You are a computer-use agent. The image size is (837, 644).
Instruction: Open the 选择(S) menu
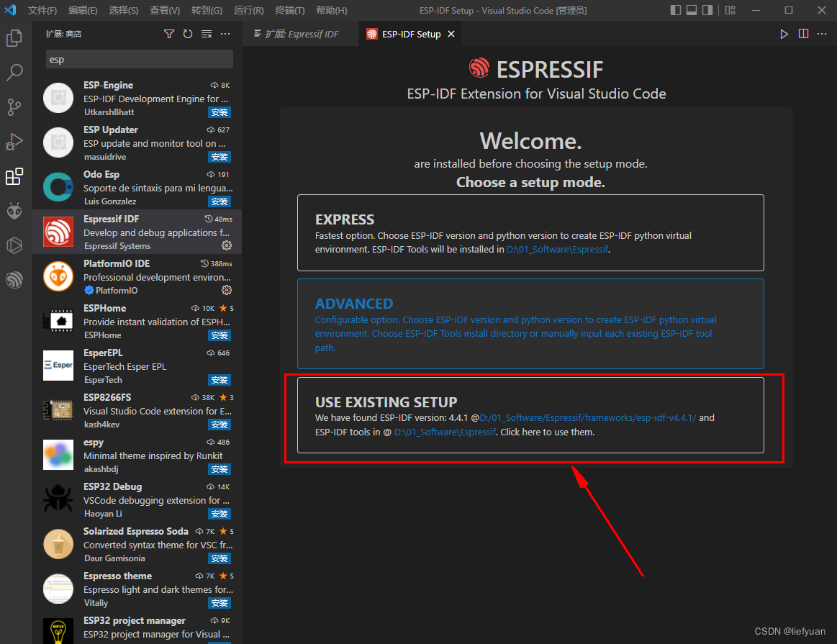point(123,11)
